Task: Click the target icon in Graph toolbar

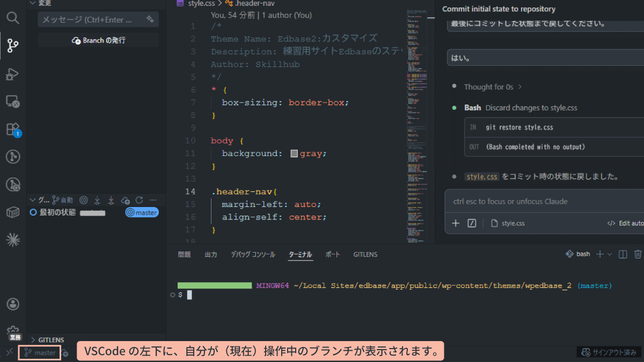Action: 83,200
